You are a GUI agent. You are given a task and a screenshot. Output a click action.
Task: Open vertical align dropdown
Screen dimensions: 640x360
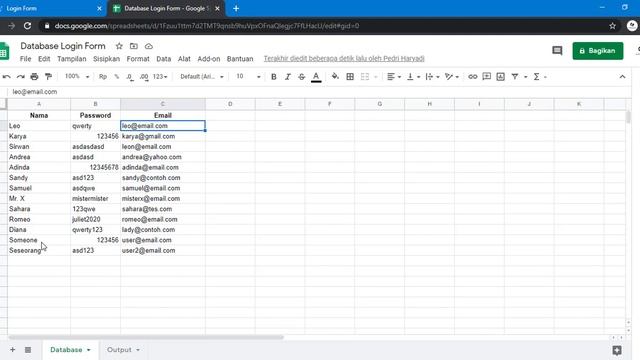coord(413,77)
